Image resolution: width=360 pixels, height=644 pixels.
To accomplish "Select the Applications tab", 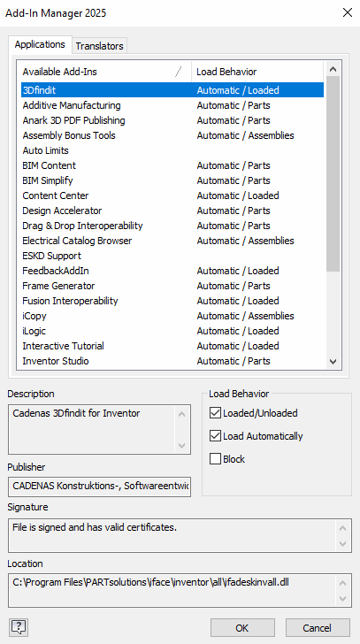I will point(40,44).
